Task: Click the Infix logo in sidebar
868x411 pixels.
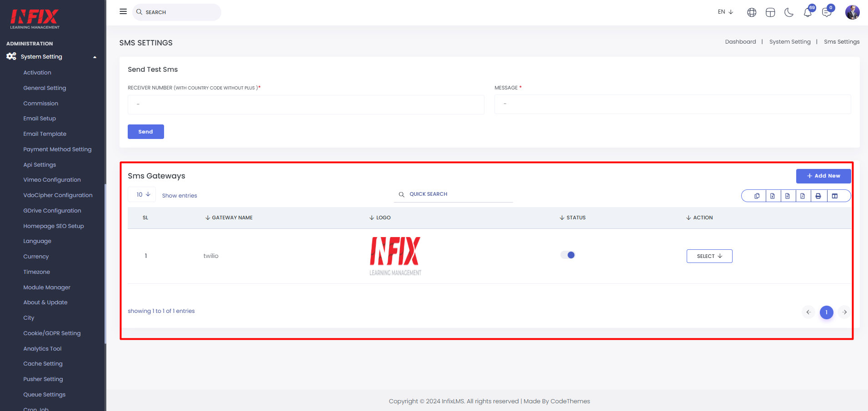Action: coord(35,19)
